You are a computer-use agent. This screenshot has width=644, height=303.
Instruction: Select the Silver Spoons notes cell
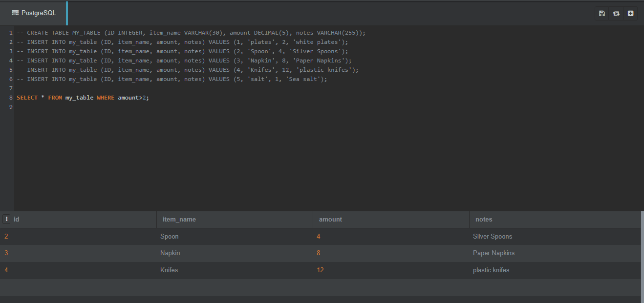coord(555,237)
